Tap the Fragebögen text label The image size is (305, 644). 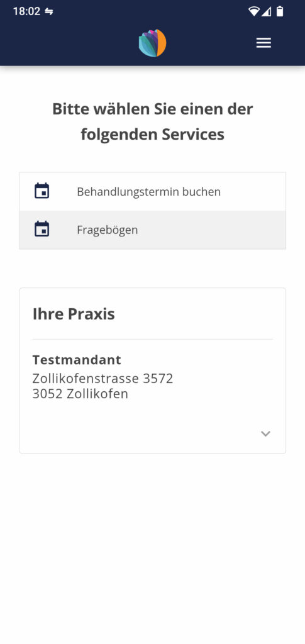(x=107, y=230)
